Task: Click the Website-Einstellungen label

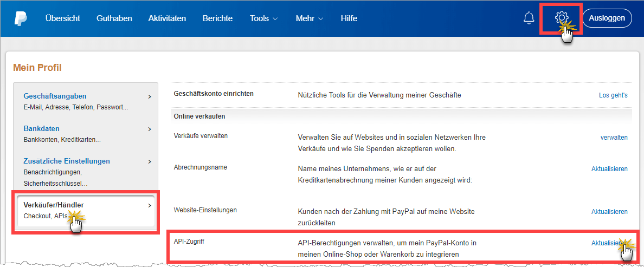Action: pyautogui.click(x=205, y=210)
